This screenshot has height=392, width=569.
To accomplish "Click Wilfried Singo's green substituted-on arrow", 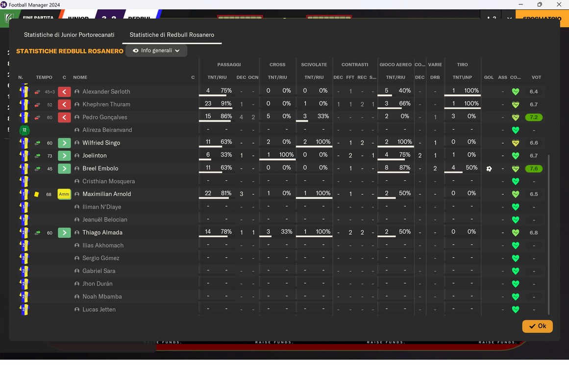I will (x=64, y=143).
